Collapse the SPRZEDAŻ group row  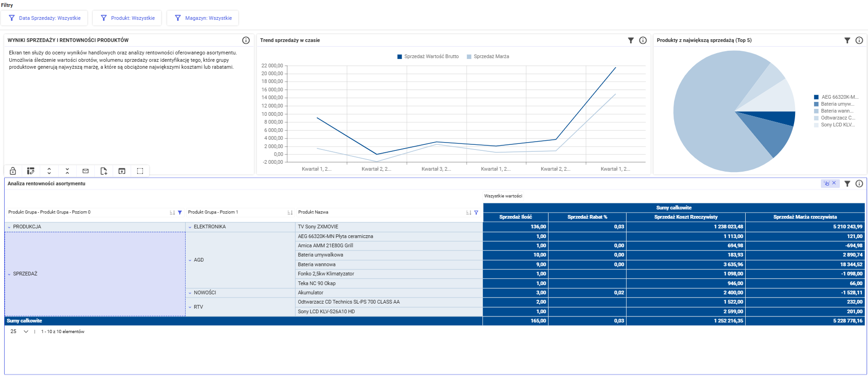(9, 274)
